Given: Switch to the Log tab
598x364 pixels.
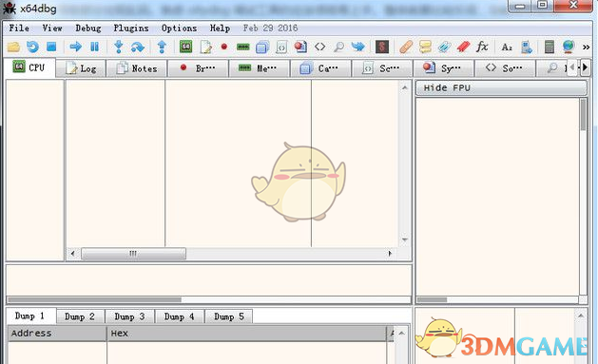Looking at the screenshot, I should [81, 68].
